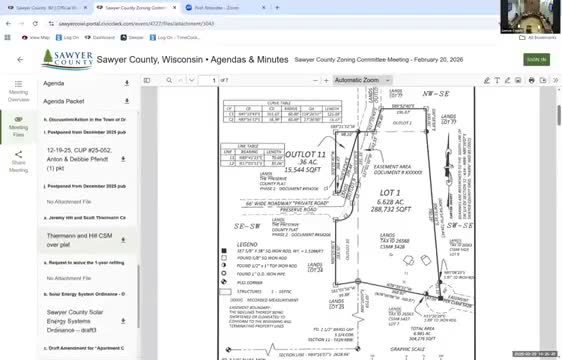This screenshot has height=360, width=562.
Task: Open the Automatic Zoom dropdown
Action: (362, 80)
